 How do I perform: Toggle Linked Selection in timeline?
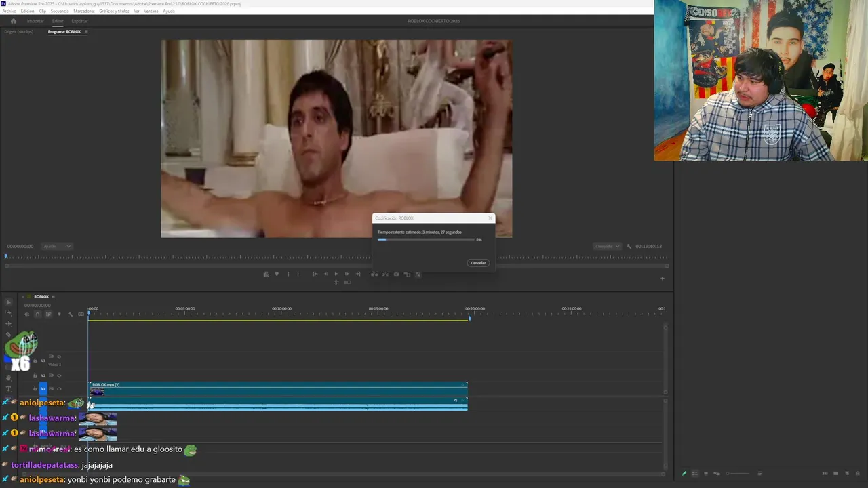click(x=48, y=314)
